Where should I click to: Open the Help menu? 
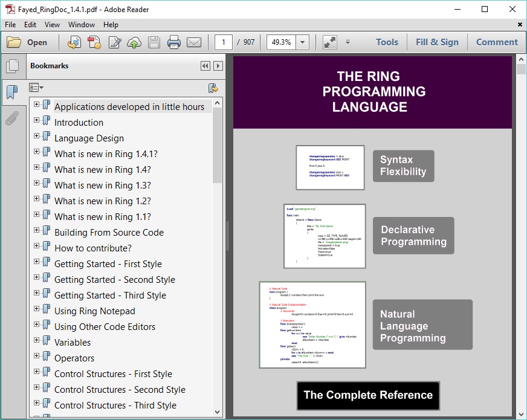pyautogui.click(x=111, y=25)
